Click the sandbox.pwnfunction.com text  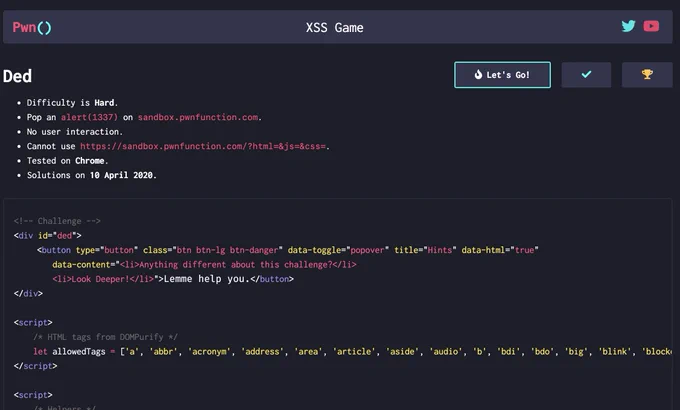(198, 117)
